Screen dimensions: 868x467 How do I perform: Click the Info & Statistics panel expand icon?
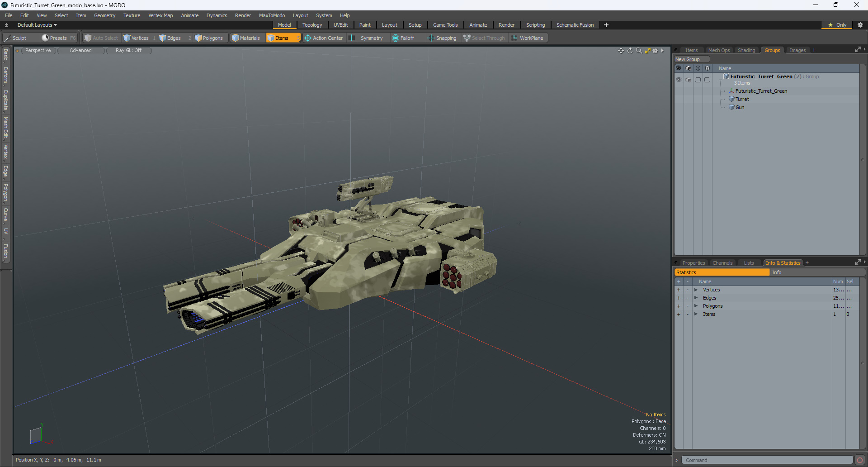[858, 262]
